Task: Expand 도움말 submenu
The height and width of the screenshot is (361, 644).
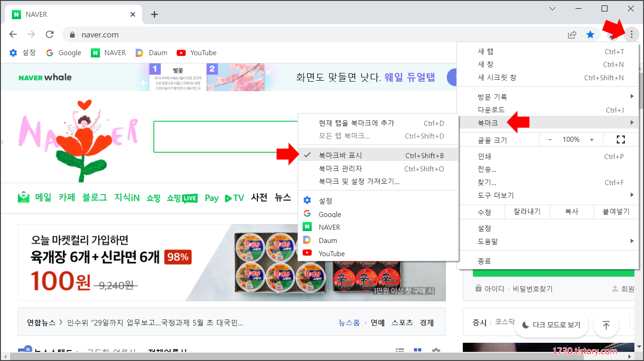Action: [548, 241]
